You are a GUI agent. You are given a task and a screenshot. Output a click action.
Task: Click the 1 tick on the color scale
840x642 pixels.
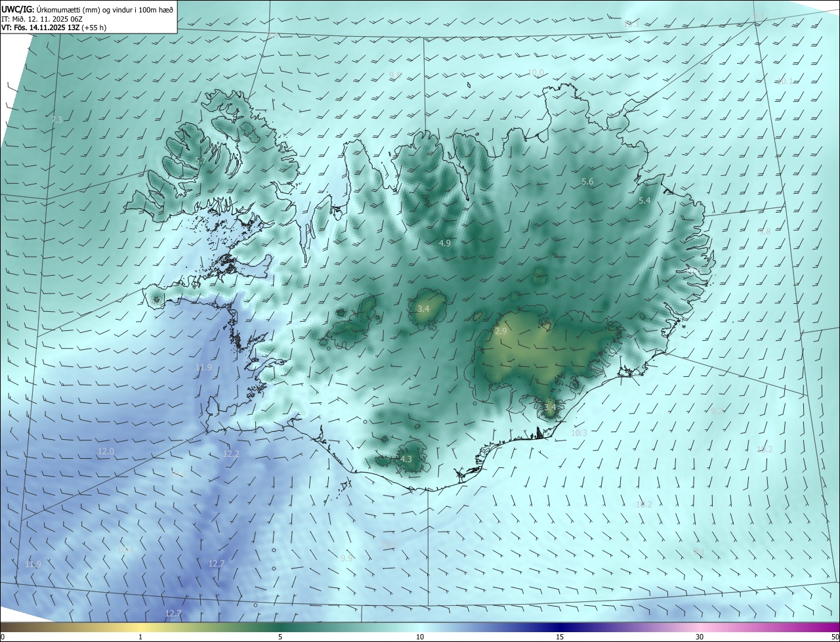[x=140, y=637]
